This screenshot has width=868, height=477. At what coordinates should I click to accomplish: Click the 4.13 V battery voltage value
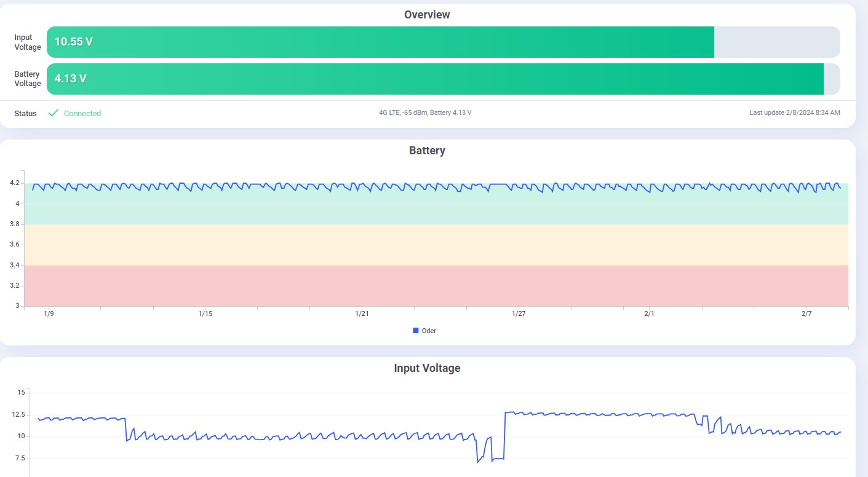point(70,79)
